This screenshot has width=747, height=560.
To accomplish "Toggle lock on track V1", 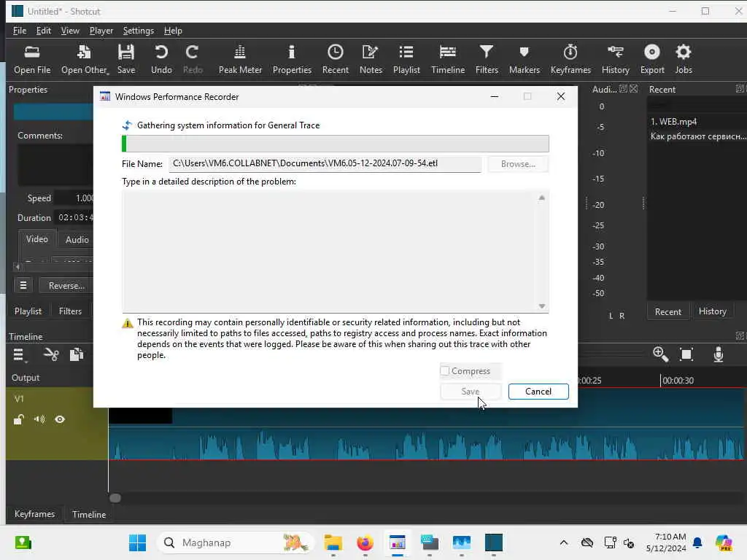I will [18, 419].
